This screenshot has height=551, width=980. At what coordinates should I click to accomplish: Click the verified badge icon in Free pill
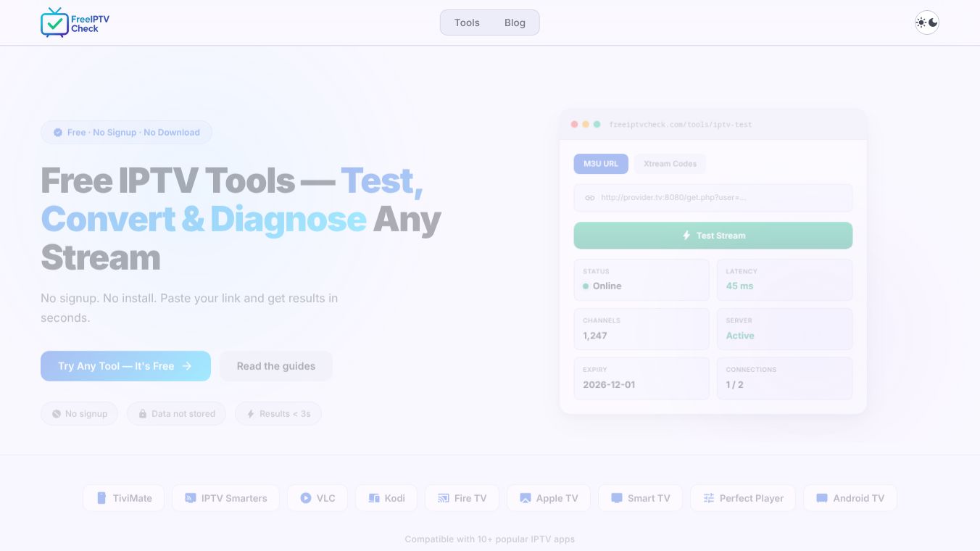pyautogui.click(x=58, y=133)
